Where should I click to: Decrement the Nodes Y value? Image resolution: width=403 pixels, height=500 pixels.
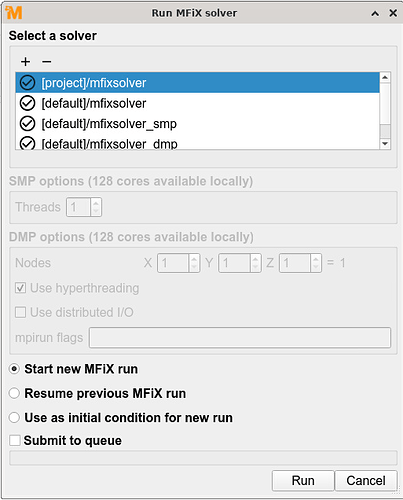(x=255, y=268)
